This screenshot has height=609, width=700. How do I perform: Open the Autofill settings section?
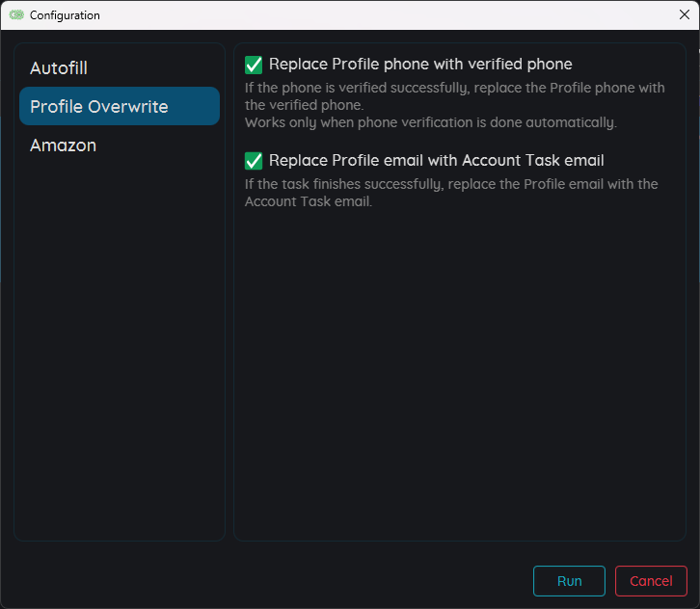point(59,68)
